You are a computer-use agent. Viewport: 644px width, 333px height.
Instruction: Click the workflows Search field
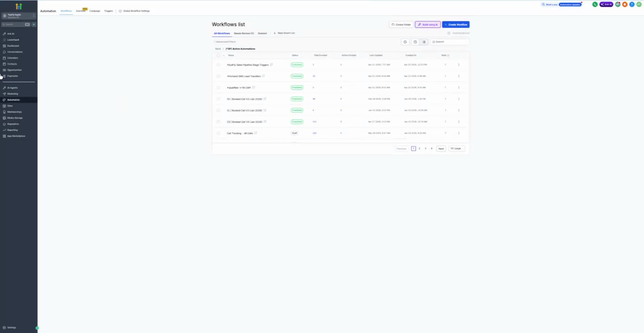[450, 42]
